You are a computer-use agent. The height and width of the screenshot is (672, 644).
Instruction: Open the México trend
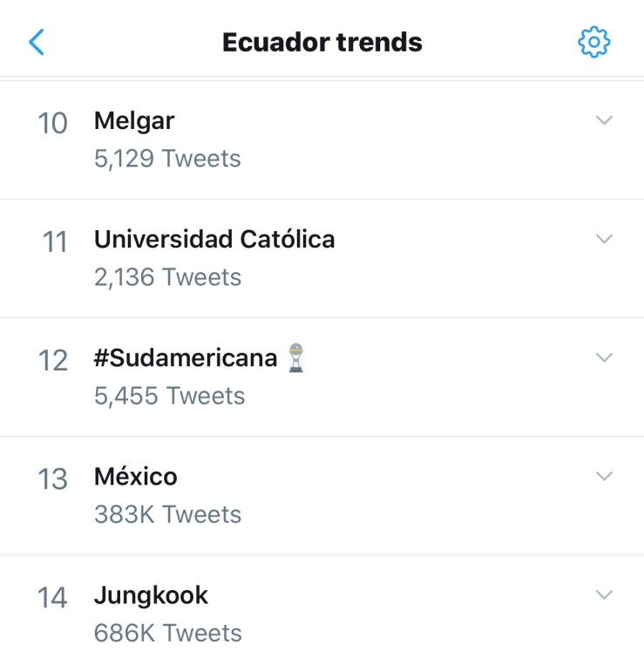click(x=136, y=477)
